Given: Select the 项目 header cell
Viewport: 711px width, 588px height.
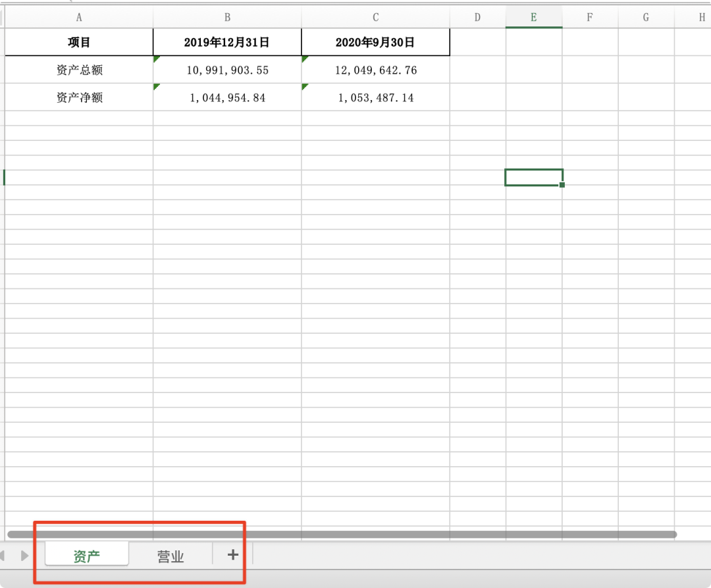Looking at the screenshot, I should (x=79, y=43).
